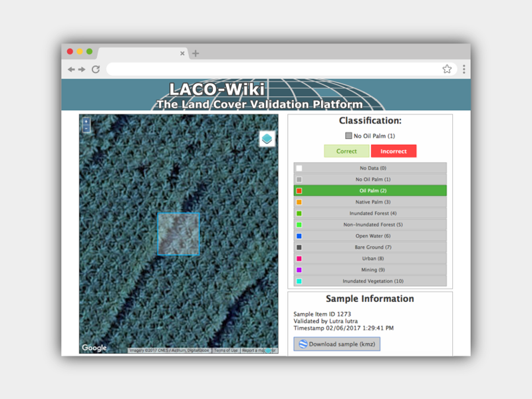Click the browser forward arrow
The height and width of the screenshot is (399, 532).
pos(82,70)
